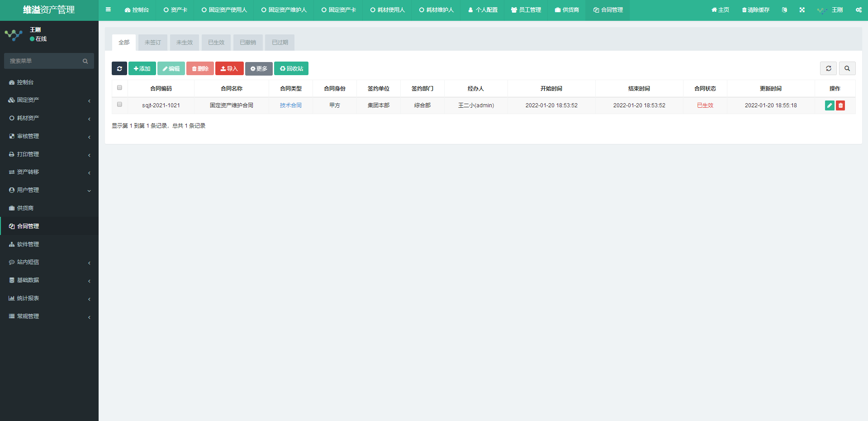Toggle the hamburger sidebar menu icon
This screenshot has width=868, height=421.
click(108, 10)
